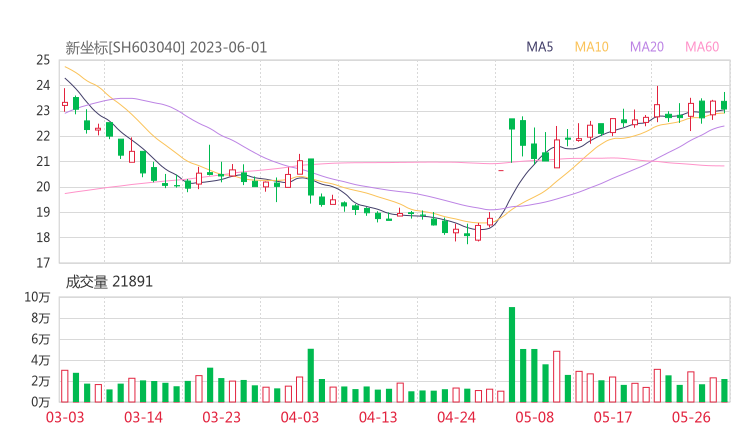Click the 03-14 date axis label

pyautogui.click(x=143, y=417)
